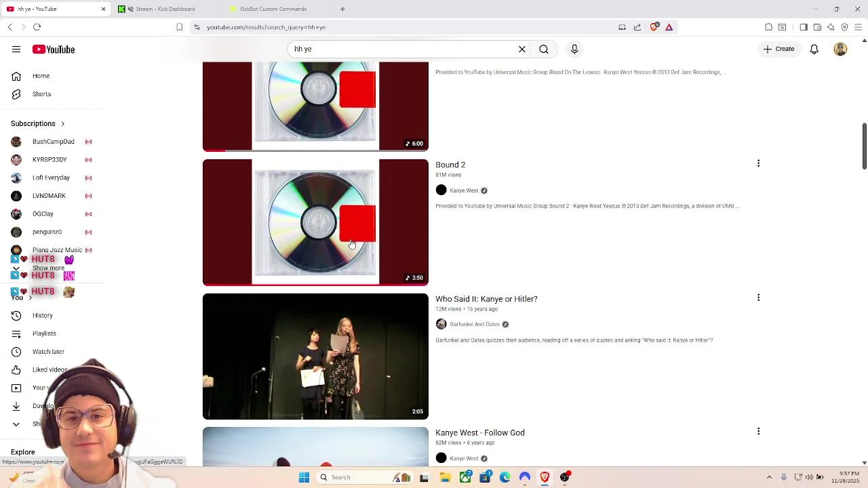Click the Create button
The width and height of the screenshot is (868, 488).
(778, 49)
